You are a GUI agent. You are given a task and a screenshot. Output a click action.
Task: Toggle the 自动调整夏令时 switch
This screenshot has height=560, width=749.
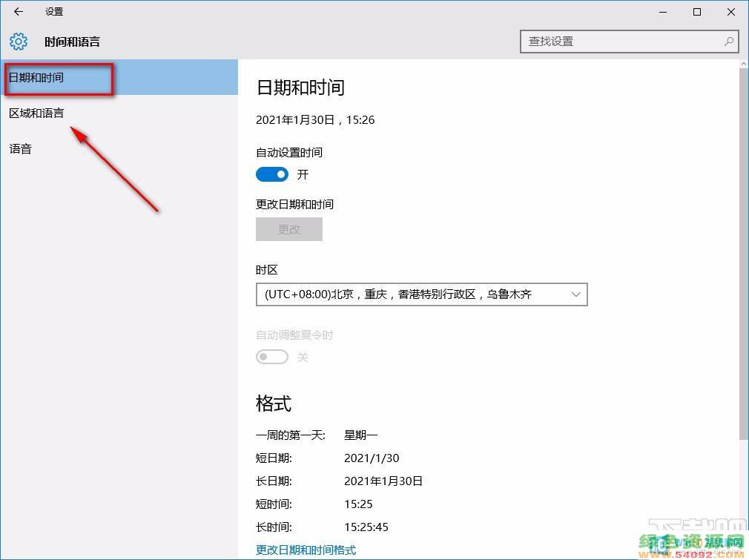[x=272, y=357]
